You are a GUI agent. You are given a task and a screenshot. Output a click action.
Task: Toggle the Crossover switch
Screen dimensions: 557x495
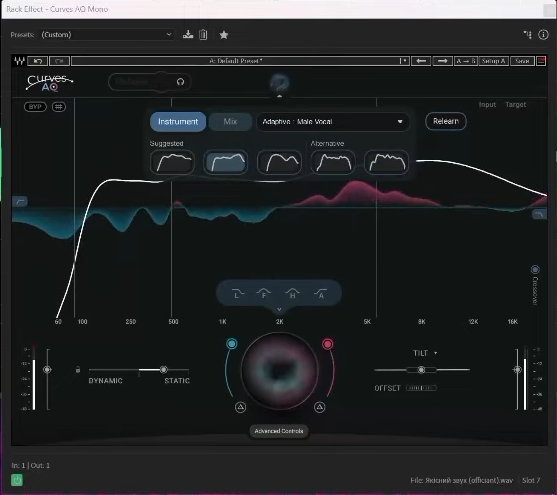pyautogui.click(x=535, y=269)
